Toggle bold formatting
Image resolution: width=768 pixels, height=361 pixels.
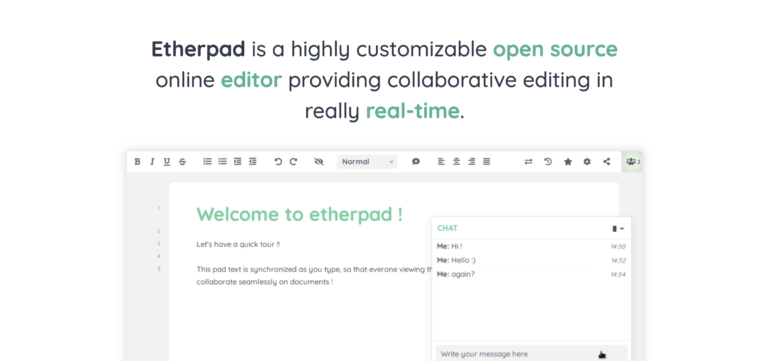click(137, 162)
